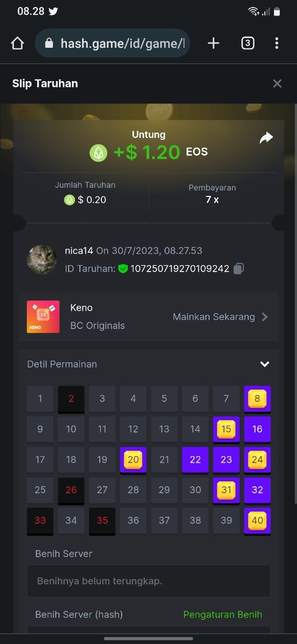Click Mainkan Sekarang chevron arrow
297x644 pixels.
[264, 317]
